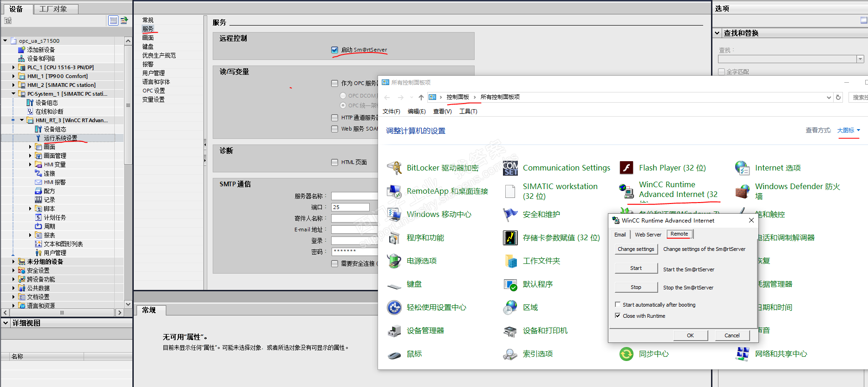Uncheck Close with Runtime option
868x387 pixels.
(618, 316)
